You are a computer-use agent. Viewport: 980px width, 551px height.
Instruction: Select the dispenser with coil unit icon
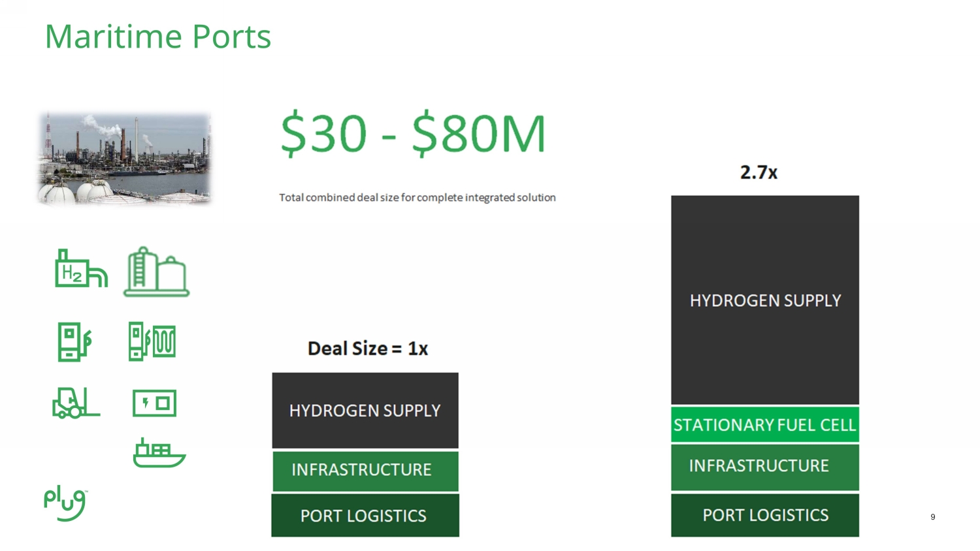tap(152, 341)
